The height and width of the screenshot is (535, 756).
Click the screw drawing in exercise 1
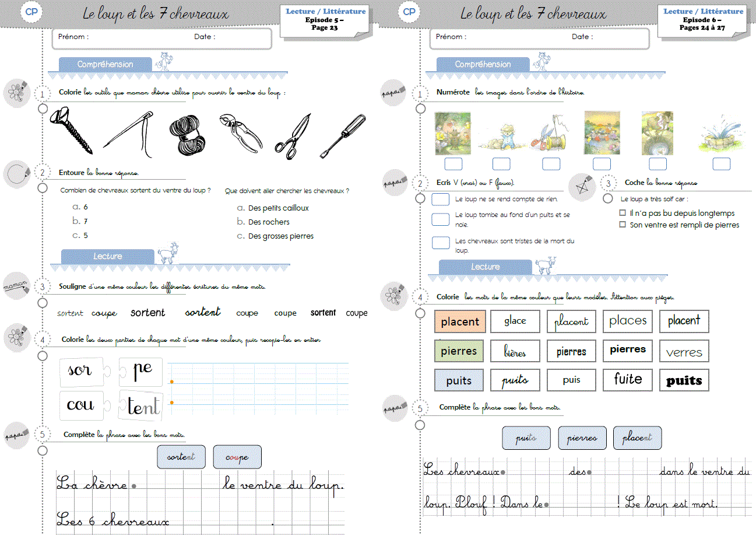[x=72, y=130]
